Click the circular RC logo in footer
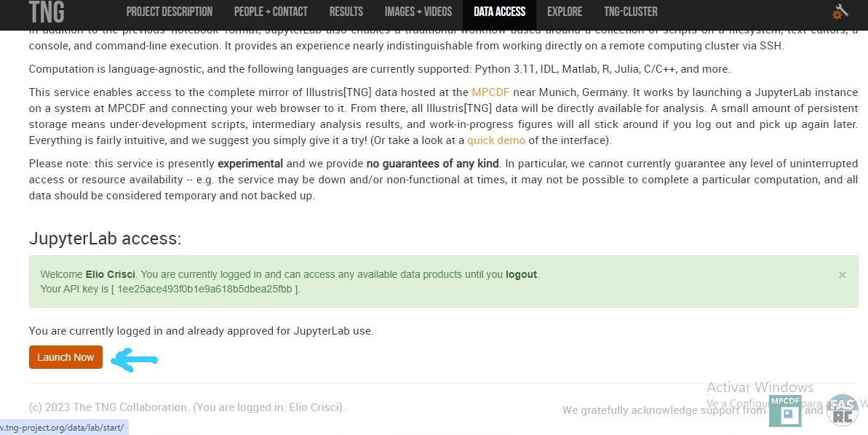868x435 pixels. [841, 410]
